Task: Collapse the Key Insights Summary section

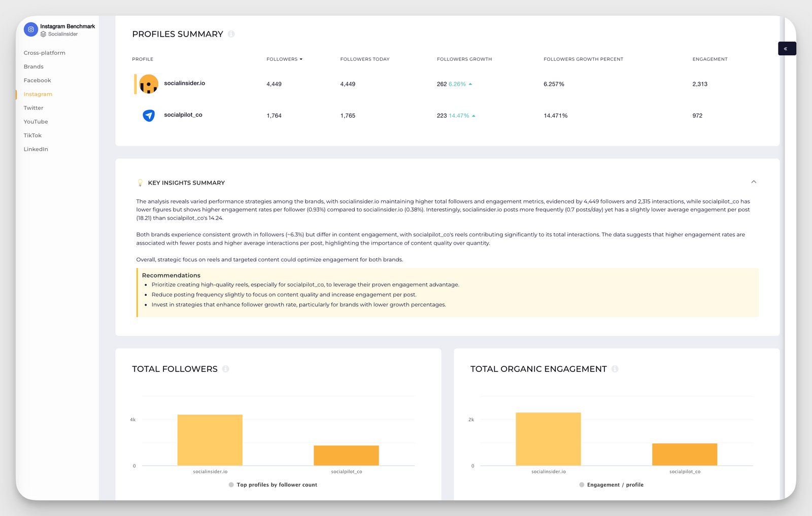Action: coord(754,182)
